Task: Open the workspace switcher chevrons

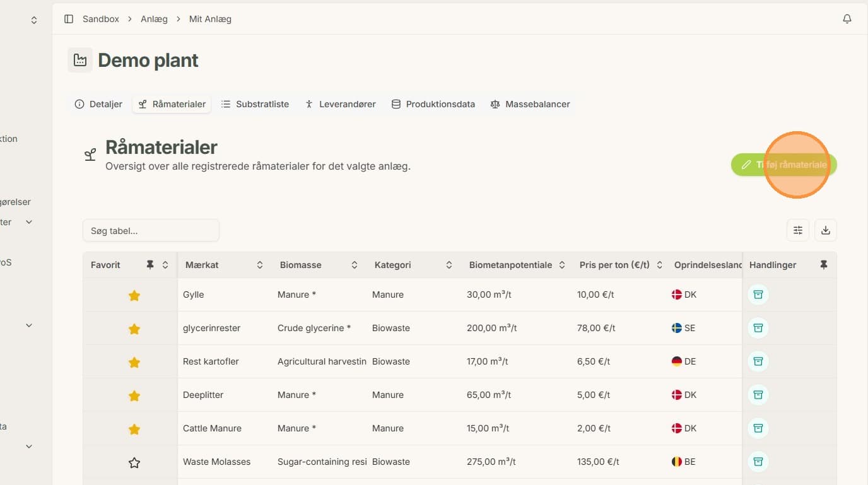Action: (x=34, y=20)
